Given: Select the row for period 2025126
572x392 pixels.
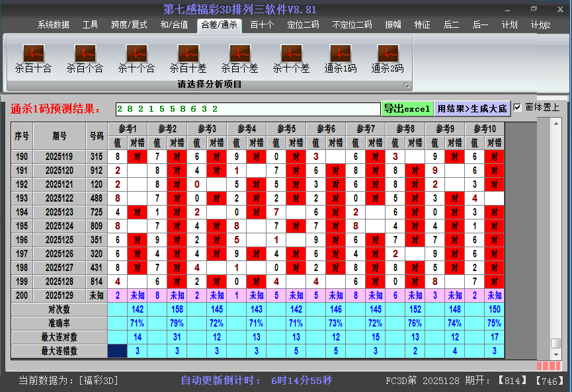Looking at the screenshot, I should (257, 254).
